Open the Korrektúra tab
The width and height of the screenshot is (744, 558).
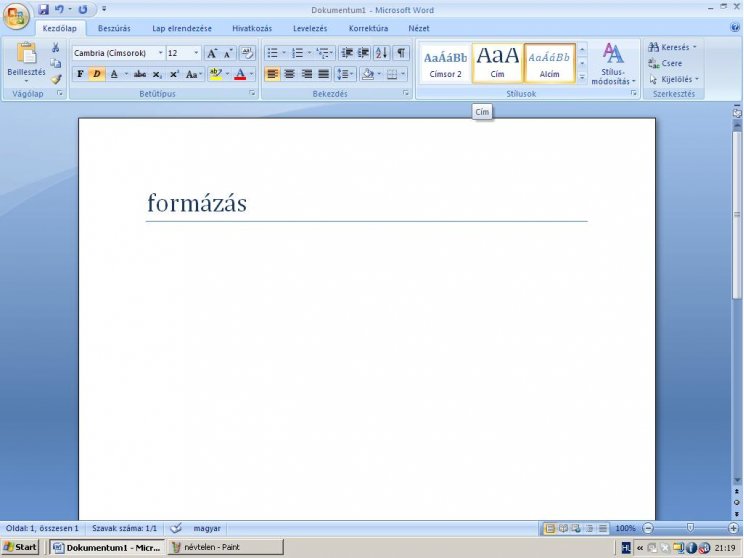pyautogui.click(x=368, y=28)
